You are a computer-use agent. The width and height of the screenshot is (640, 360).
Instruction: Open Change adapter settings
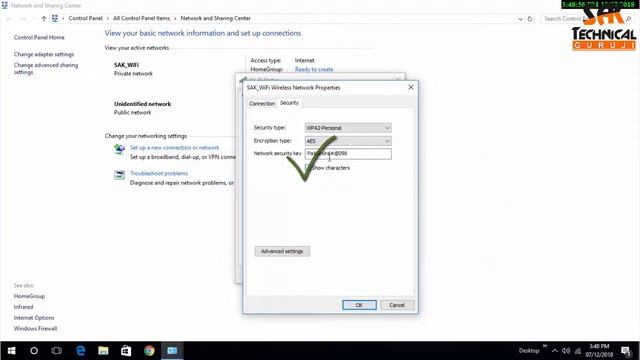coord(44,54)
